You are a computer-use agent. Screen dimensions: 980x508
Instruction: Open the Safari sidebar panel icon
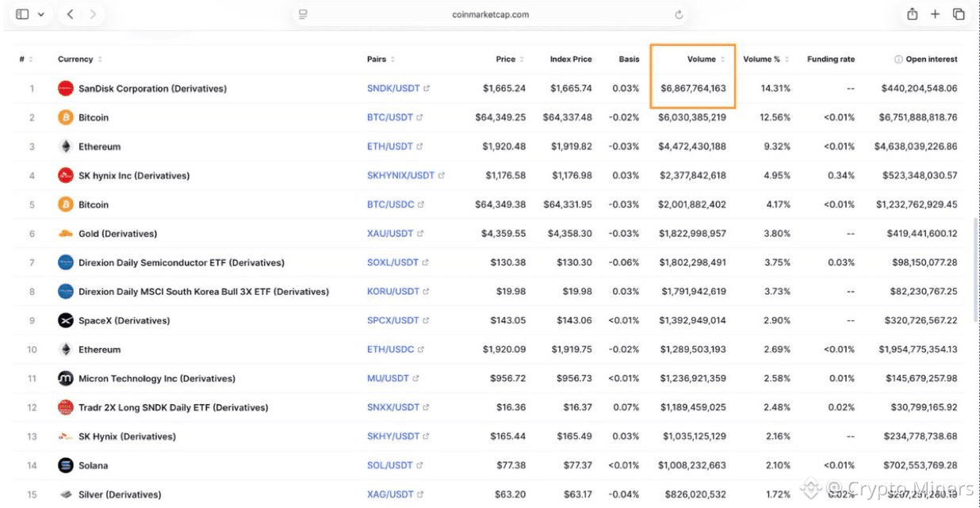tap(22, 14)
